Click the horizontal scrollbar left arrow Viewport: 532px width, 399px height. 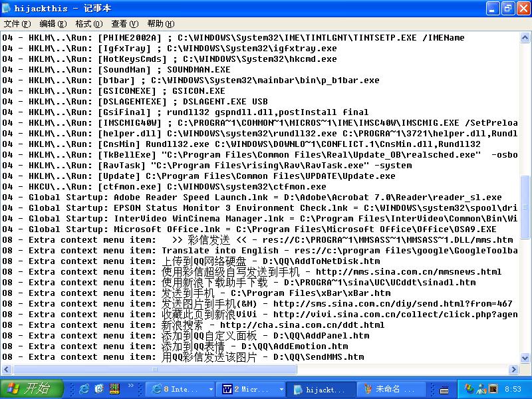(7, 369)
